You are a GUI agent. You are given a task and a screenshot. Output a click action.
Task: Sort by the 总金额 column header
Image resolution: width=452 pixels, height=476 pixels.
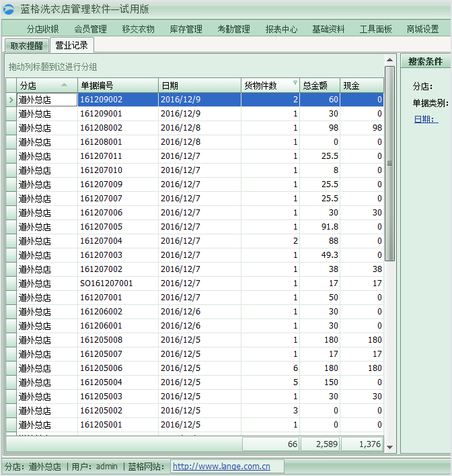click(319, 86)
